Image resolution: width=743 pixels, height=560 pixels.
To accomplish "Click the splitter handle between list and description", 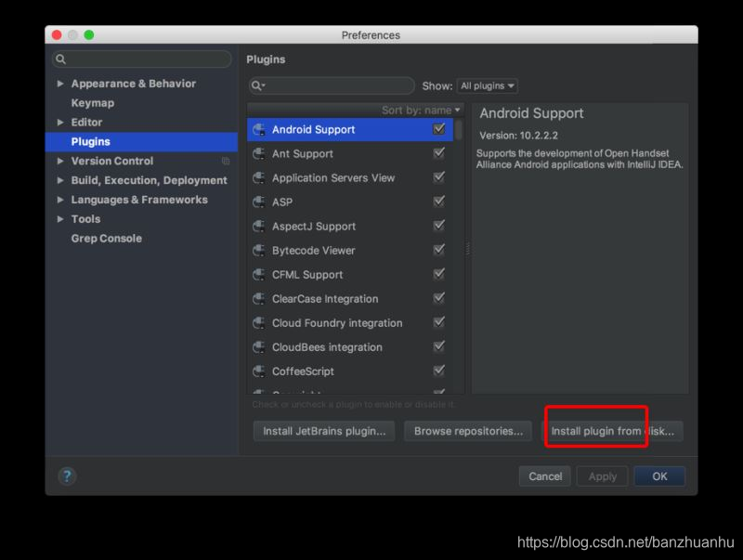I will pyautogui.click(x=468, y=248).
